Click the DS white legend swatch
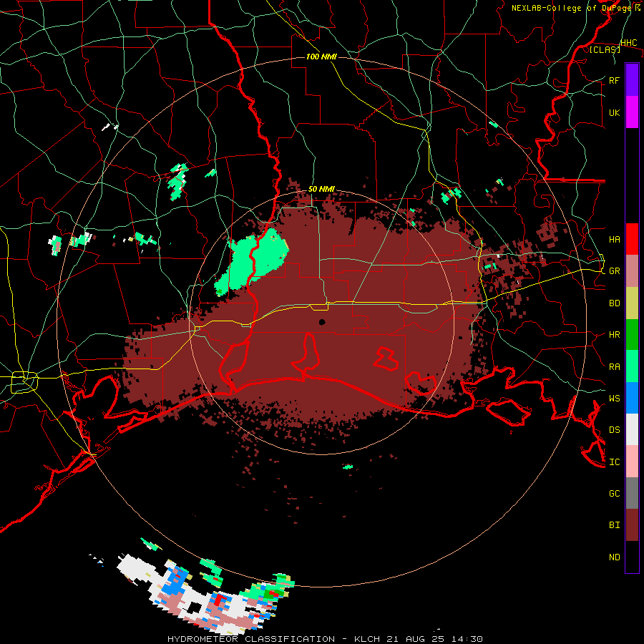Screen dimensions: 644x644 pyautogui.click(x=632, y=429)
